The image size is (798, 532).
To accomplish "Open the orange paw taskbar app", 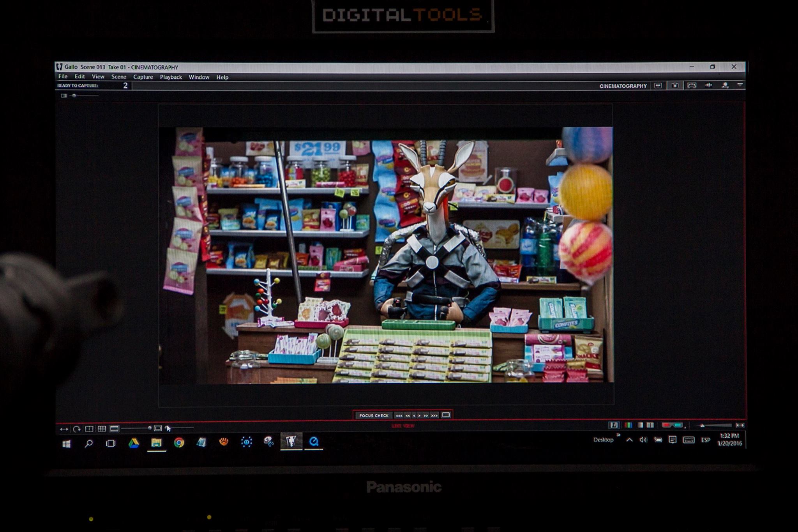I will pyautogui.click(x=224, y=442).
